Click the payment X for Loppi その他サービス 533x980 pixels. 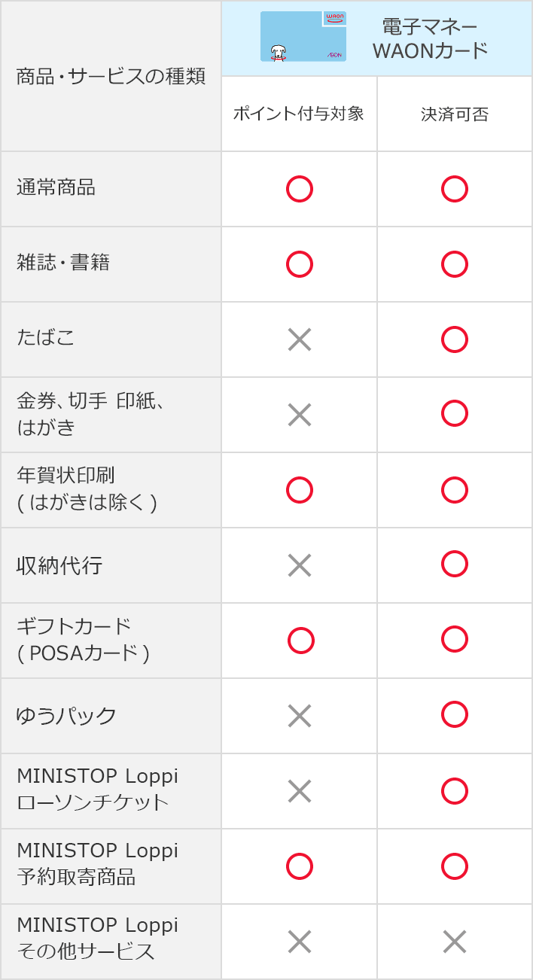coord(455,942)
